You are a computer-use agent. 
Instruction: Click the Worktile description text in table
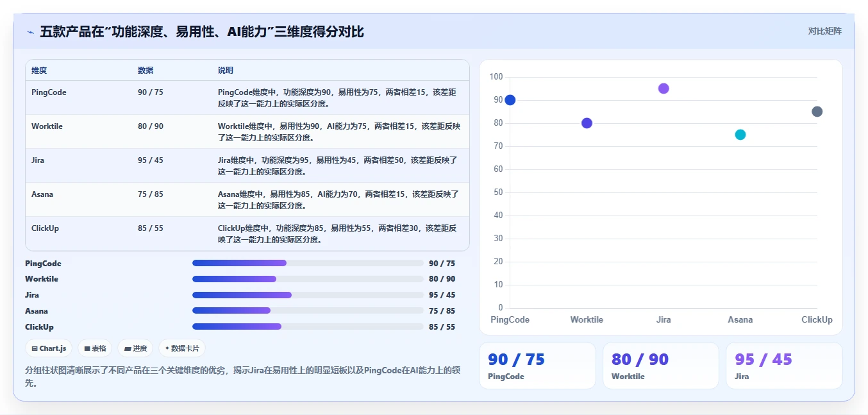[x=338, y=132]
